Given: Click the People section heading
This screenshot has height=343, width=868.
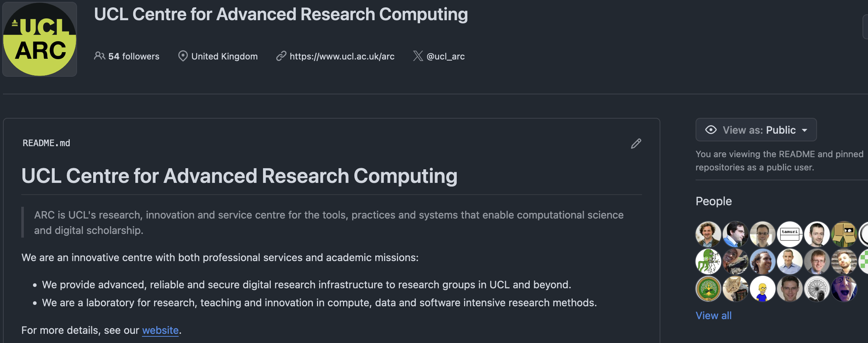Looking at the screenshot, I should coord(714,201).
